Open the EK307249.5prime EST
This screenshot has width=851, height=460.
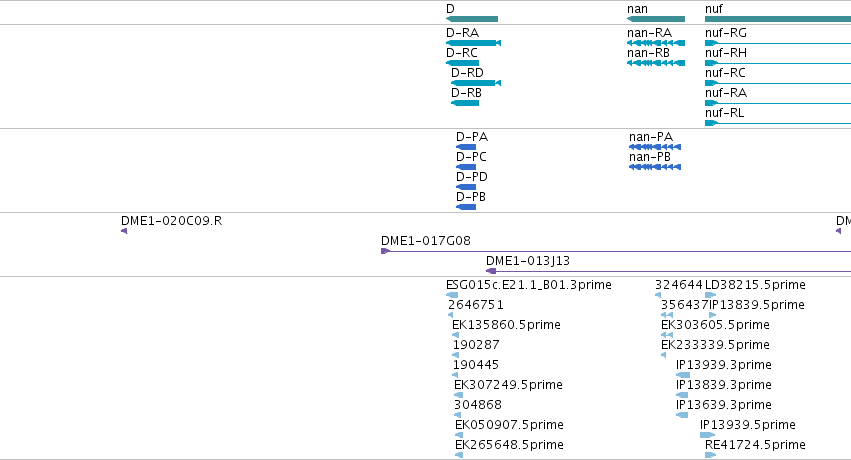coord(458,395)
